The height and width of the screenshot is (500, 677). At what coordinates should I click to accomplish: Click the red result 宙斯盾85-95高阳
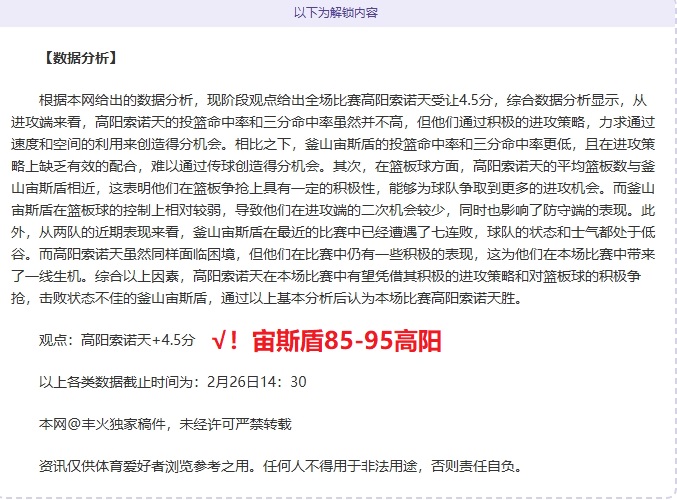point(347,341)
